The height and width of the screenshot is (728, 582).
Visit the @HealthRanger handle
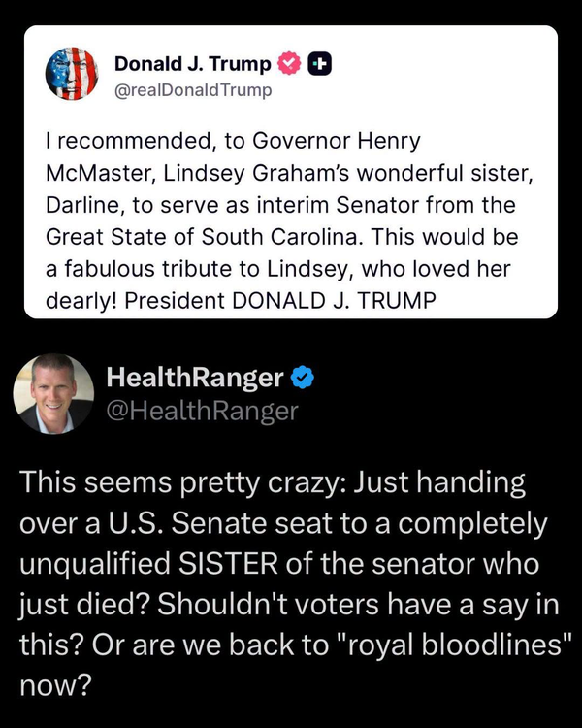202,412
